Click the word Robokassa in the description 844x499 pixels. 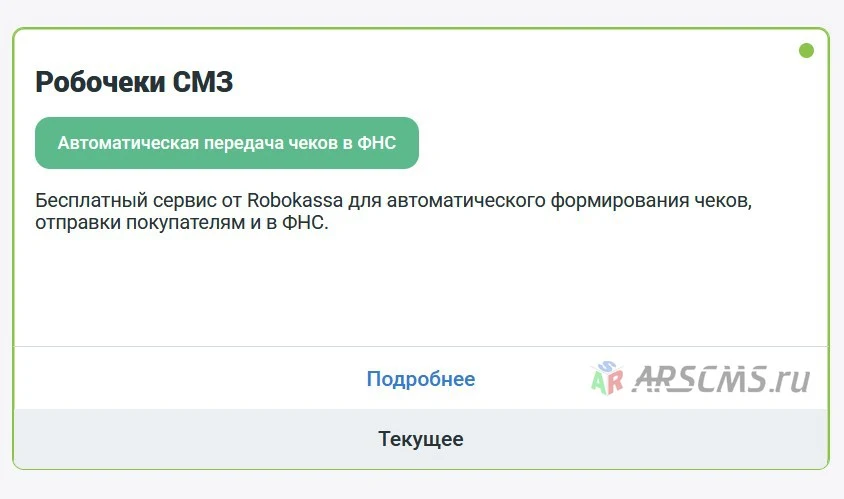295,200
